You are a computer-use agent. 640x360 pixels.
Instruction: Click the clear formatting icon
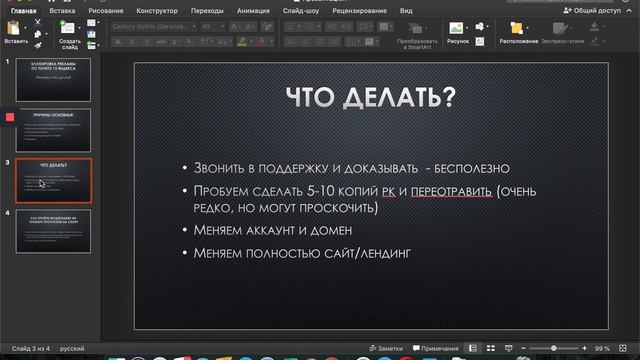(267, 27)
